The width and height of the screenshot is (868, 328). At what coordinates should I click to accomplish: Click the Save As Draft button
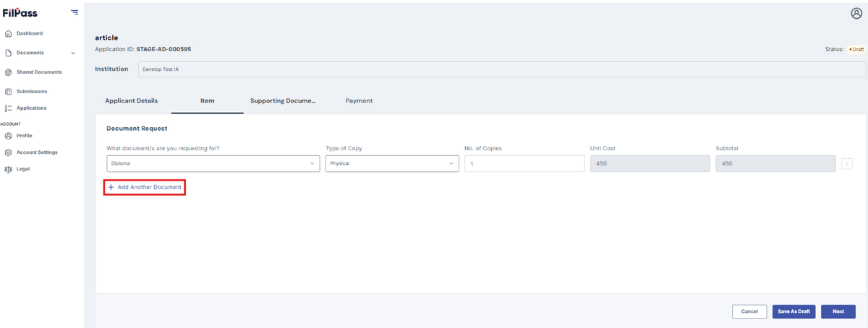pos(794,311)
